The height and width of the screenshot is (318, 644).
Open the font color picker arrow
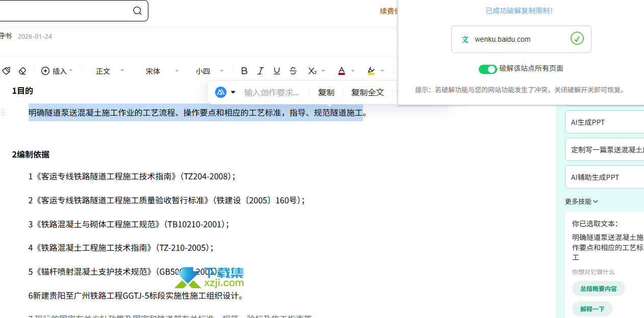tap(353, 71)
